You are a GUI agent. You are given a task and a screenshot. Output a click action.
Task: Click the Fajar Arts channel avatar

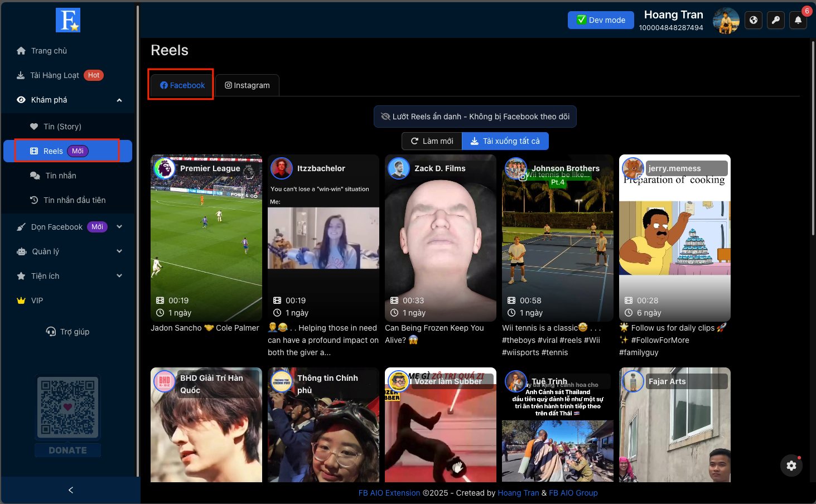633,381
